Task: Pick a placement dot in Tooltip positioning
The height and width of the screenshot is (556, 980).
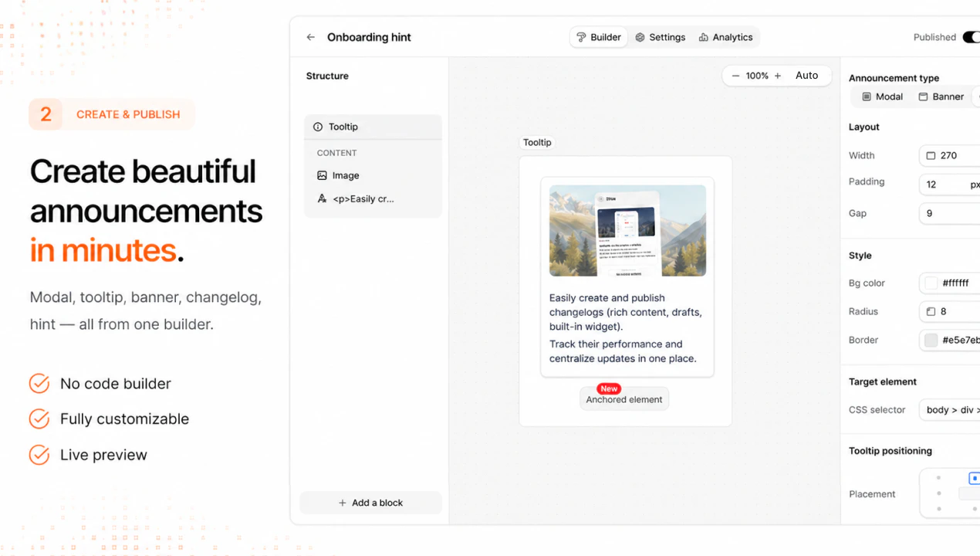Action: click(938, 493)
